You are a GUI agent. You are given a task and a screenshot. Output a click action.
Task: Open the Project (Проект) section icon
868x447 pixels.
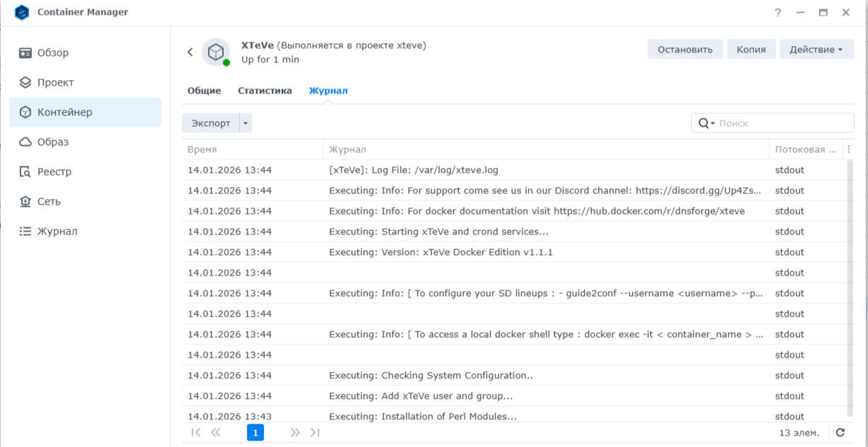coord(25,82)
